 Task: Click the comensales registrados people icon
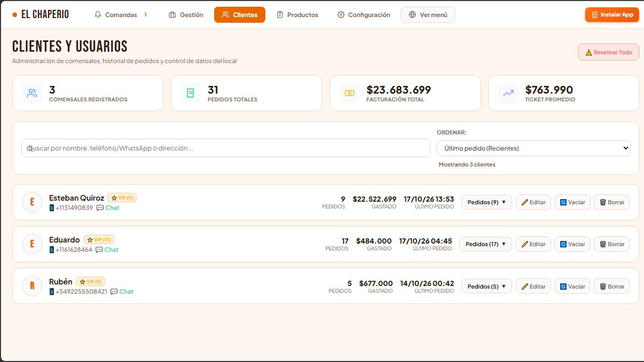click(32, 93)
